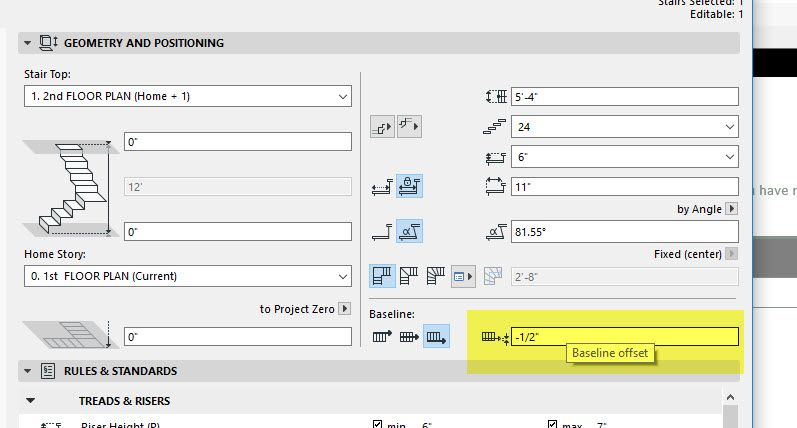Open the number of risers dropdown showing 24
Viewport: 797px width, 428px height.
tap(625, 127)
